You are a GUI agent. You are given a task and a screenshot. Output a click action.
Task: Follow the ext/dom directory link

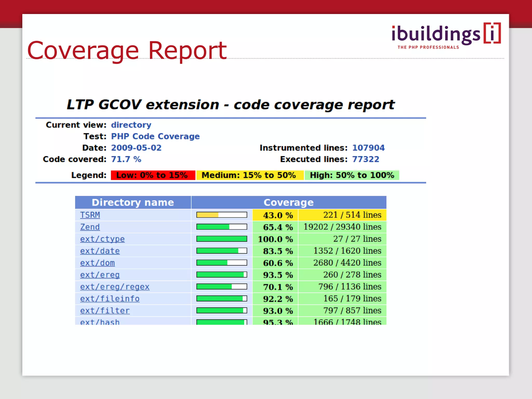pos(97,263)
